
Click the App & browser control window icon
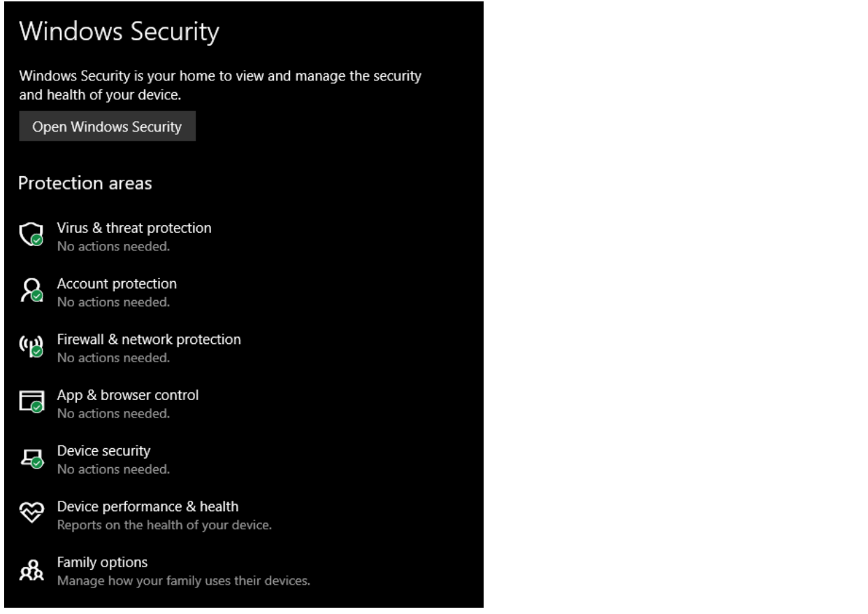(x=31, y=402)
